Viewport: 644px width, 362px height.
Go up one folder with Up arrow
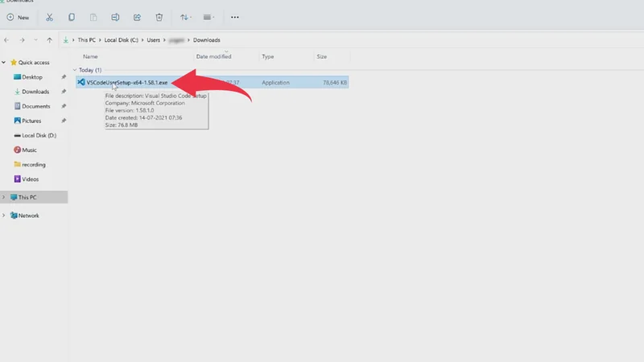[x=50, y=39]
